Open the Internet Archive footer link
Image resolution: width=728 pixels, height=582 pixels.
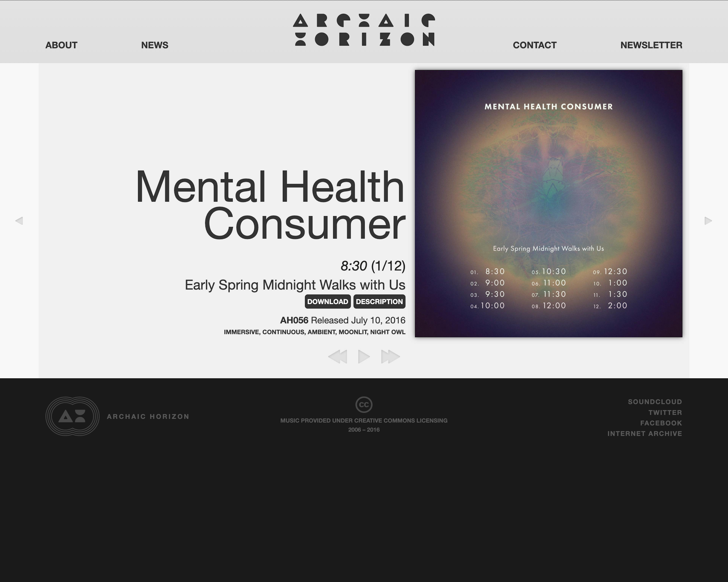[645, 433]
